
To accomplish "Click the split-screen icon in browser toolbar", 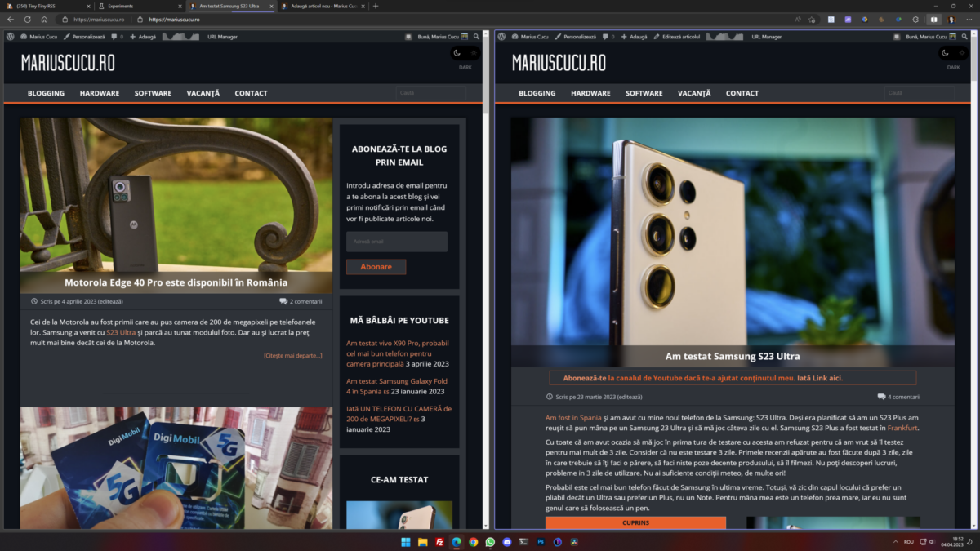I will (933, 20).
